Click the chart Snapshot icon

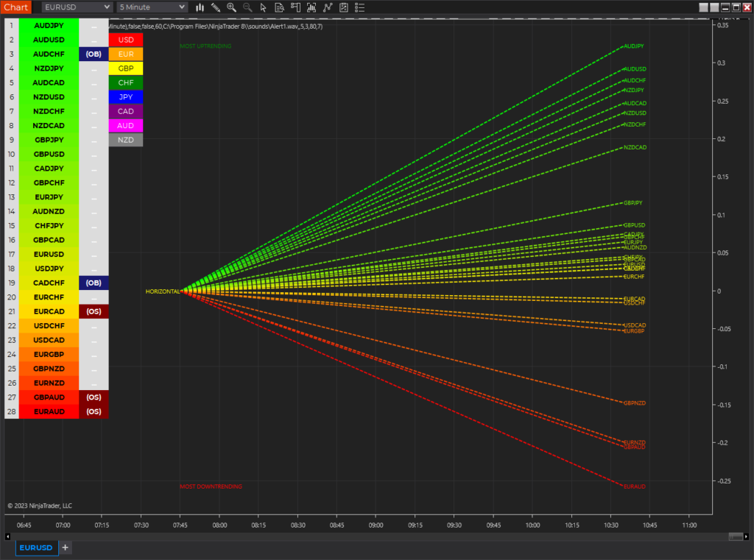coord(309,7)
